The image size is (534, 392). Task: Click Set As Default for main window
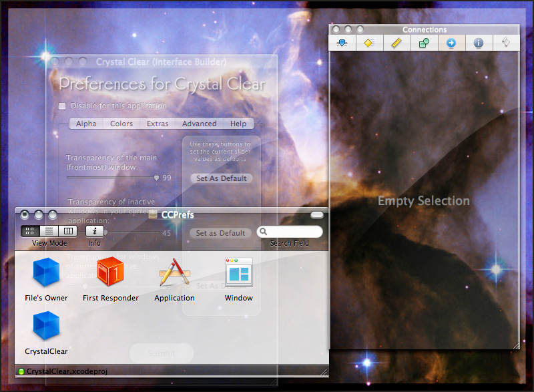[222, 178]
